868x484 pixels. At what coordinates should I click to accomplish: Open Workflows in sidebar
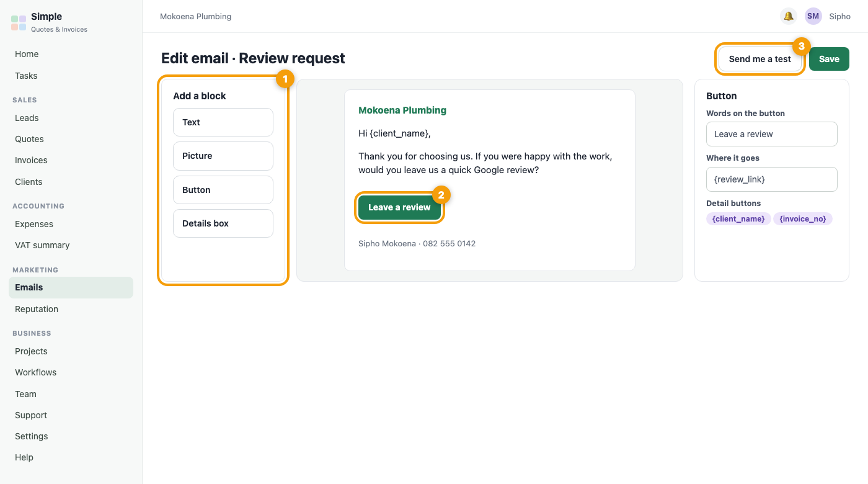[71, 372]
